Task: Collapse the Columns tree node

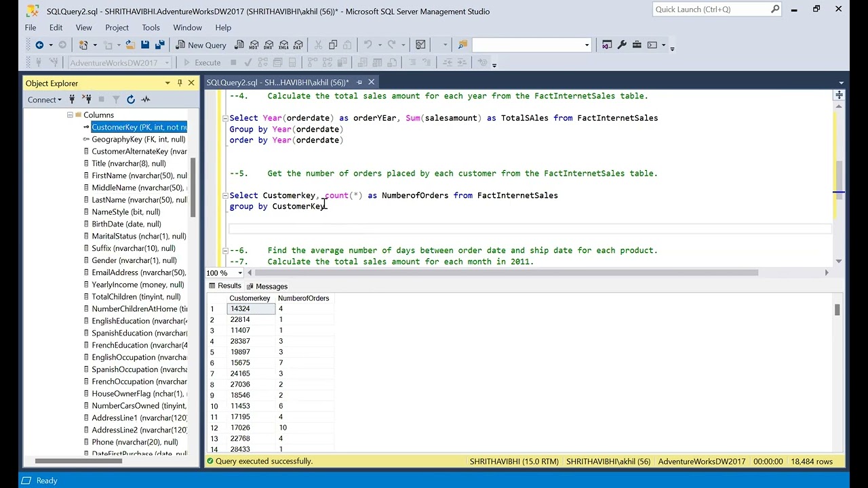Action: [x=70, y=115]
